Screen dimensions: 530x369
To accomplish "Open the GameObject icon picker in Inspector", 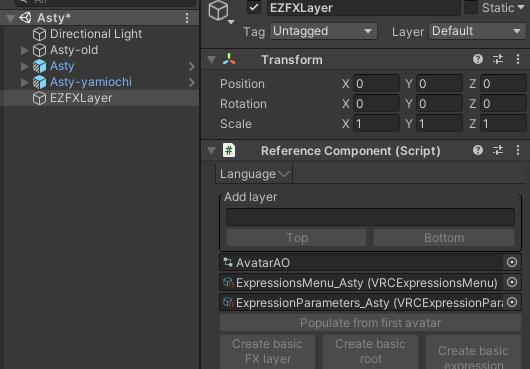I will (221, 12).
